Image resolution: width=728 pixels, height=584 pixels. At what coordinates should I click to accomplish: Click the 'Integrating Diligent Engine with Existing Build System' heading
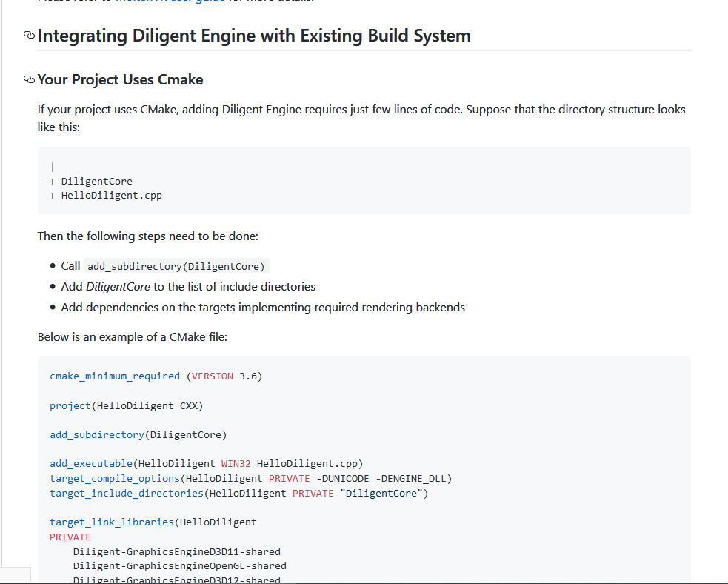click(x=254, y=35)
